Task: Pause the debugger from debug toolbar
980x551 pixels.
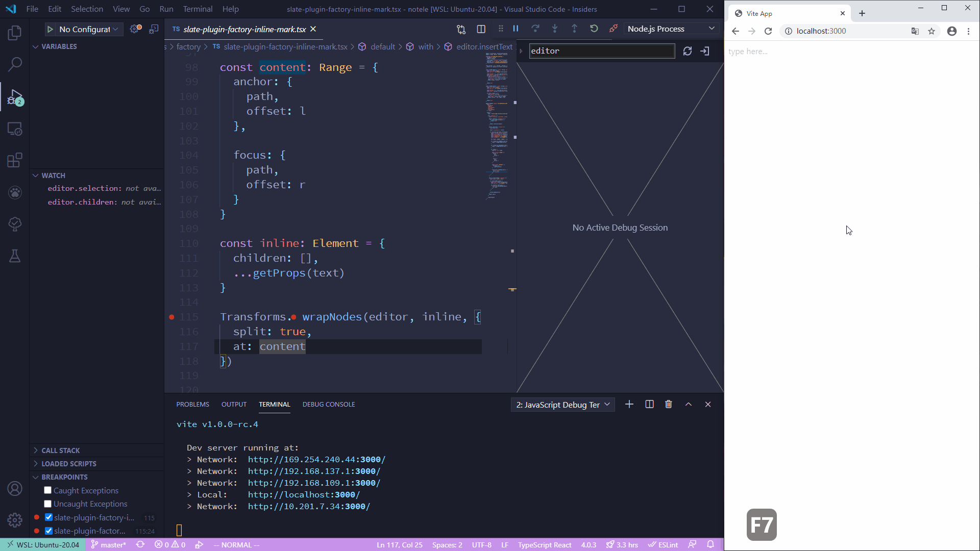Action: [x=516, y=29]
